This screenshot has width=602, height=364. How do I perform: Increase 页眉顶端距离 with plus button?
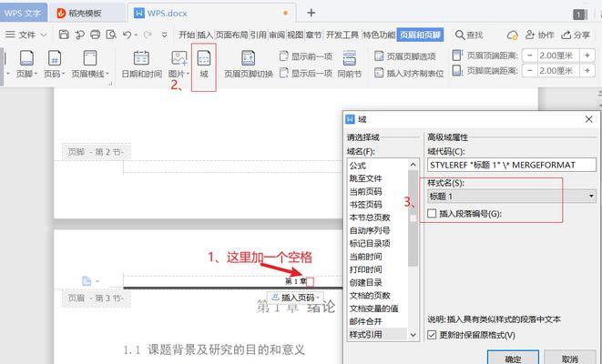[587, 56]
